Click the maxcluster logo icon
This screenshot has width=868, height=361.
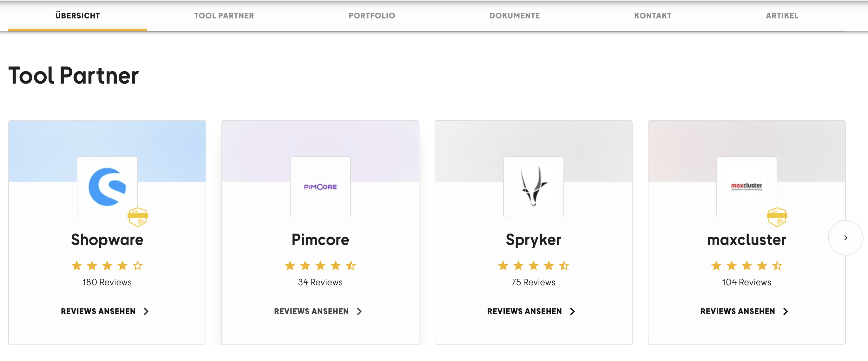[746, 187]
